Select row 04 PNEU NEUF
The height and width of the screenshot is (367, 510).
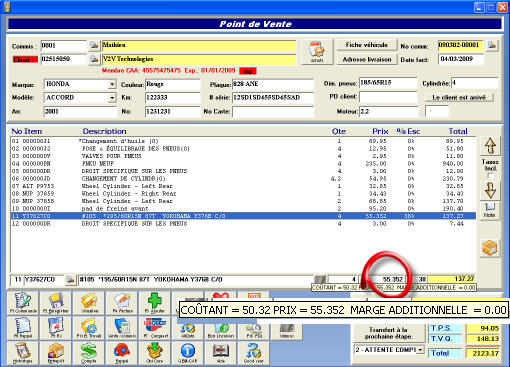click(243, 164)
